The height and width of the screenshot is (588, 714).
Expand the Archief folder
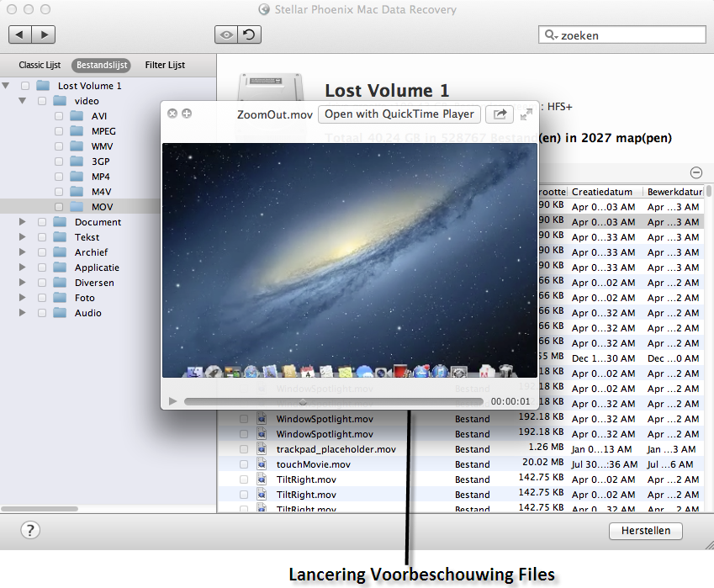tap(23, 252)
